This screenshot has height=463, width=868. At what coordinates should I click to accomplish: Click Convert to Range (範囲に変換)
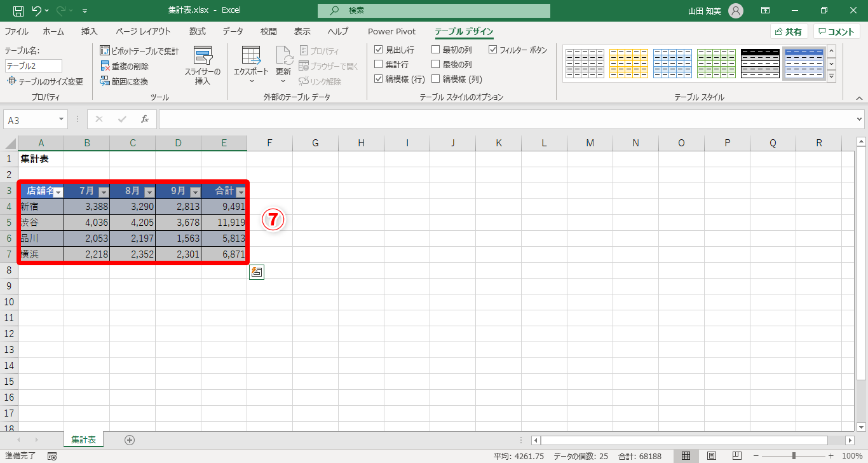(124, 81)
